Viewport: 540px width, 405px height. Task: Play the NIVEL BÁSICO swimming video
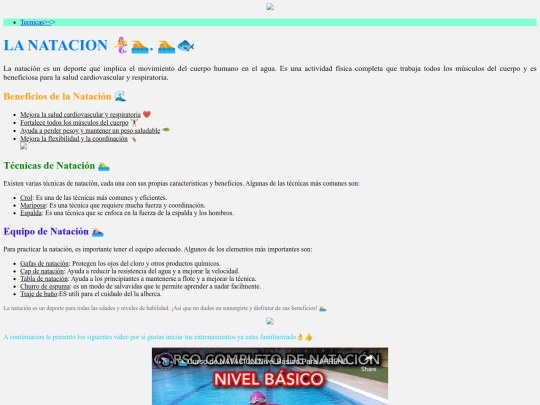tap(270, 376)
